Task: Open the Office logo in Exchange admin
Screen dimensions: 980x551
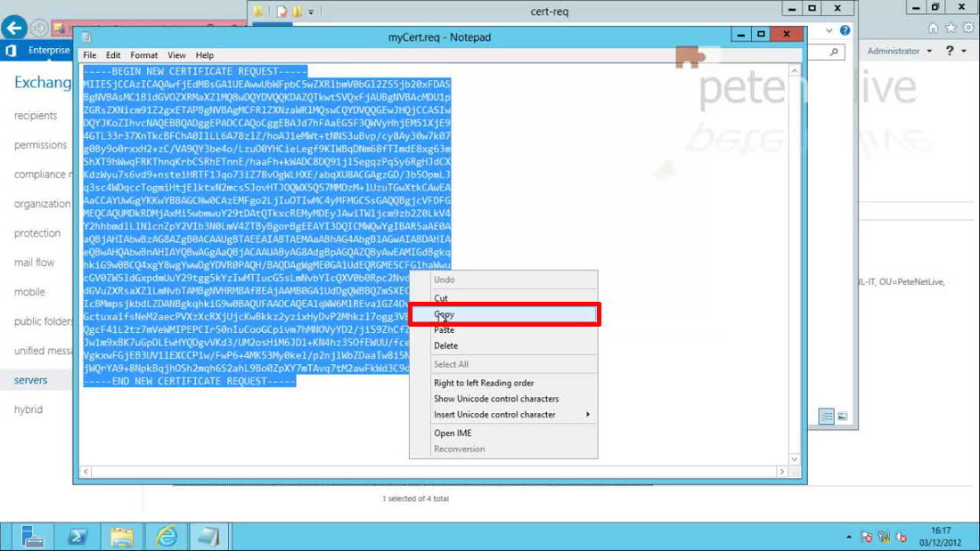Action: pos(11,51)
